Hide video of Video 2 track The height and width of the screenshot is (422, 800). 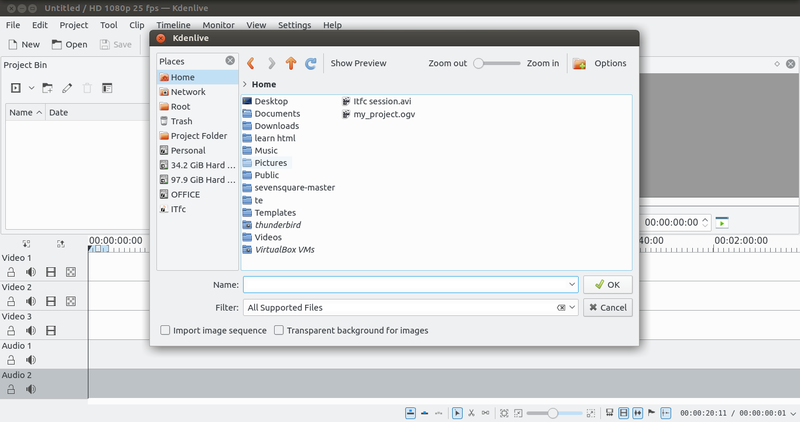51,302
